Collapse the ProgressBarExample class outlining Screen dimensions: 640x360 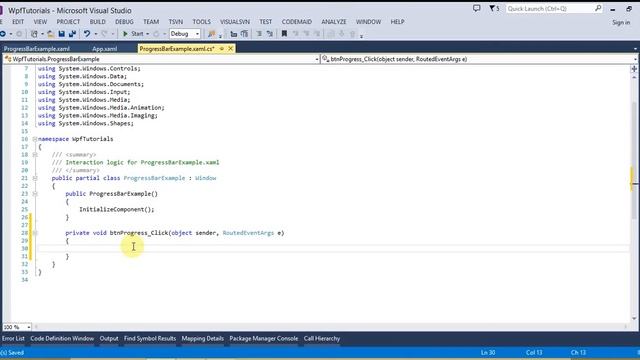pos(35,178)
